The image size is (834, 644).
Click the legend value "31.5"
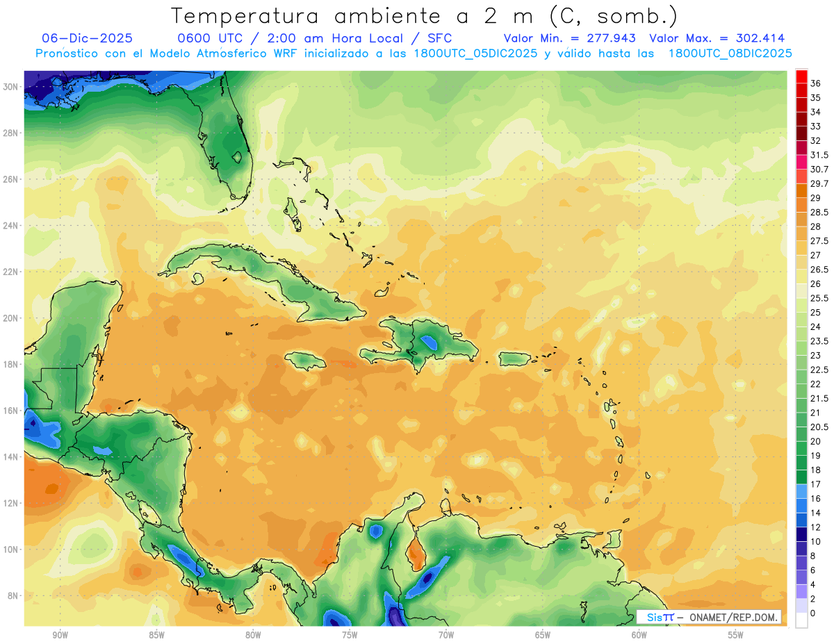click(819, 155)
